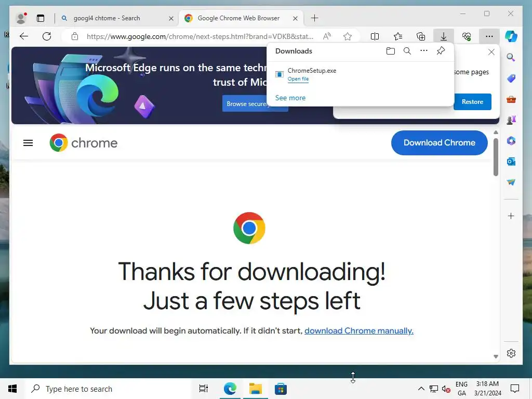Click the ENG GA language indicator
This screenshot has height=399, width=532.
(x=461, y=389)
